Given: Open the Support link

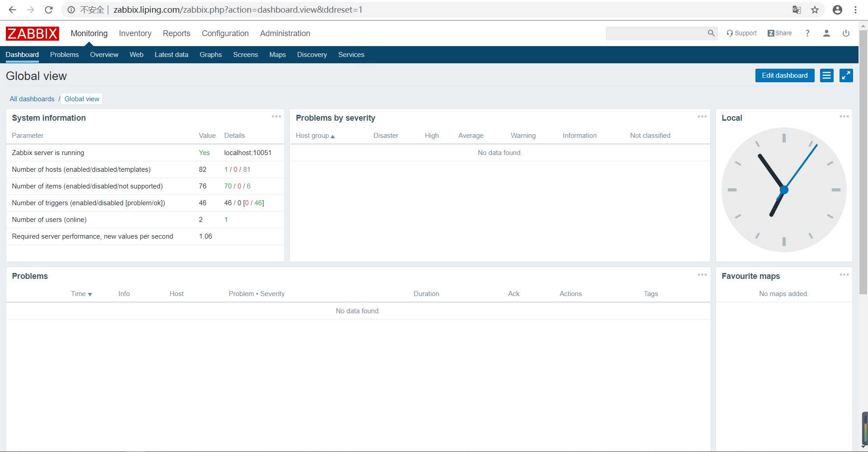Looking at the screenshot, I should 741,33.
